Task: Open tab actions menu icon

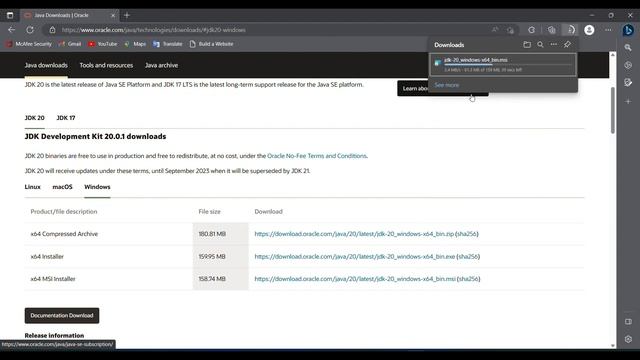Action: [x=10, y=15]
